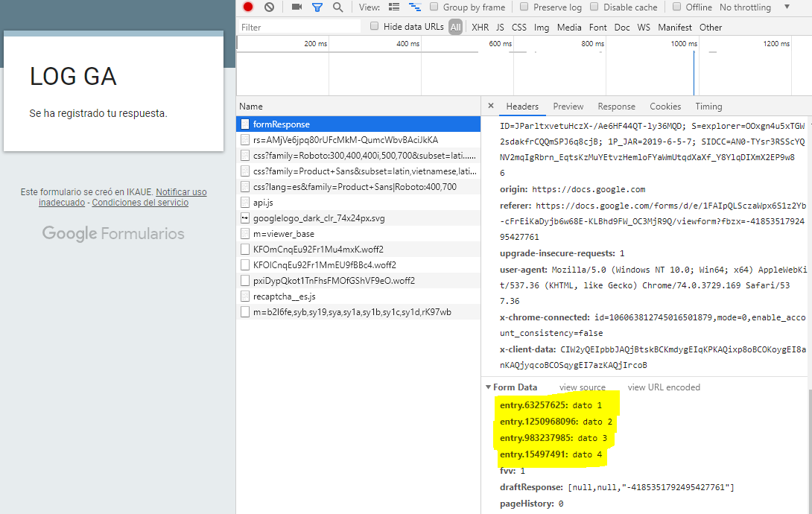812x514 pixels.
Task: Click file icon next to recaptcha__es.js
Action: pos(245,296)
